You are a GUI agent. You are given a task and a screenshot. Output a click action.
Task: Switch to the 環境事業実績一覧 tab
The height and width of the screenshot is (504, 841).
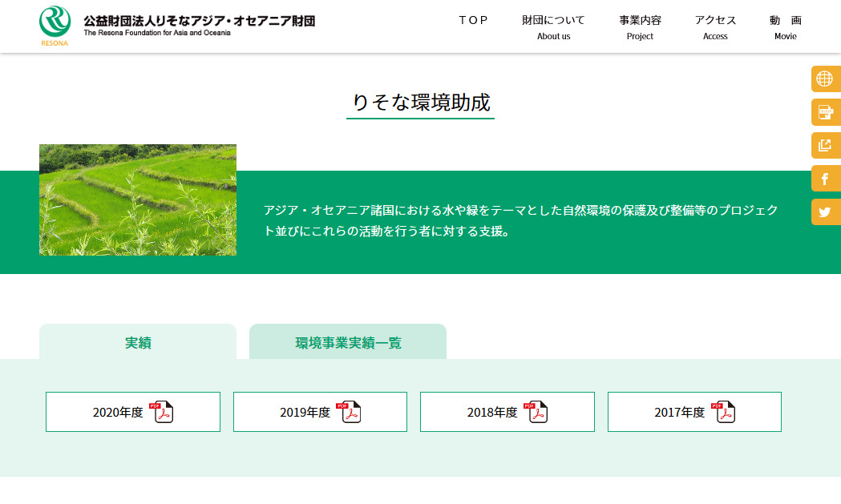(349, 342)
